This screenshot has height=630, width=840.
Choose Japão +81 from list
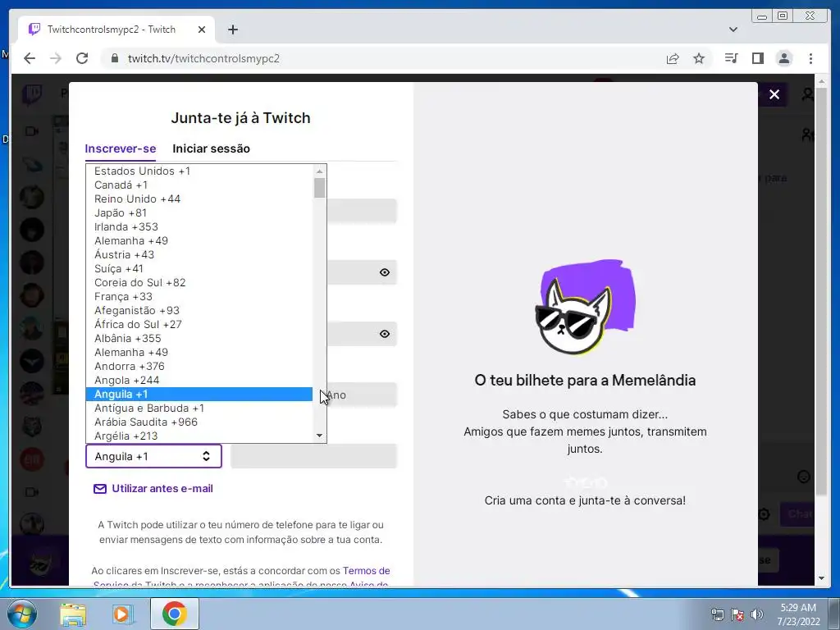199,213
